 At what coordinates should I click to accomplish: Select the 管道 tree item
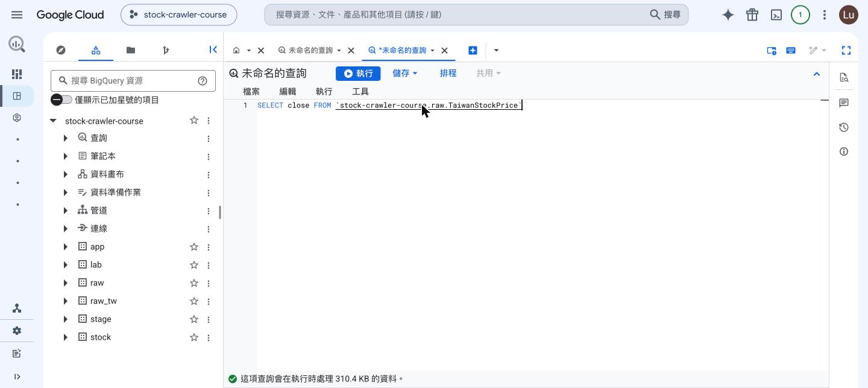pyautogui.click(x=99, y=211)
